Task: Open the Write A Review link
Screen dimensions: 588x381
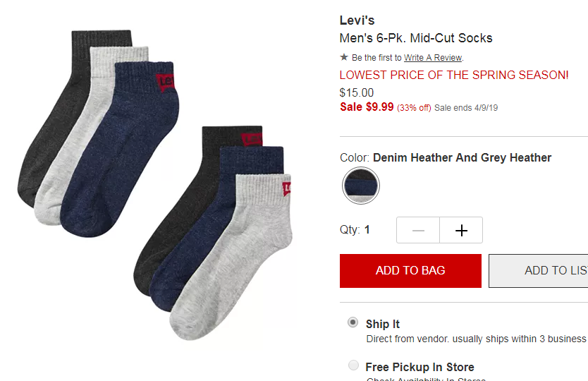Action: click(x=433, y=57)
